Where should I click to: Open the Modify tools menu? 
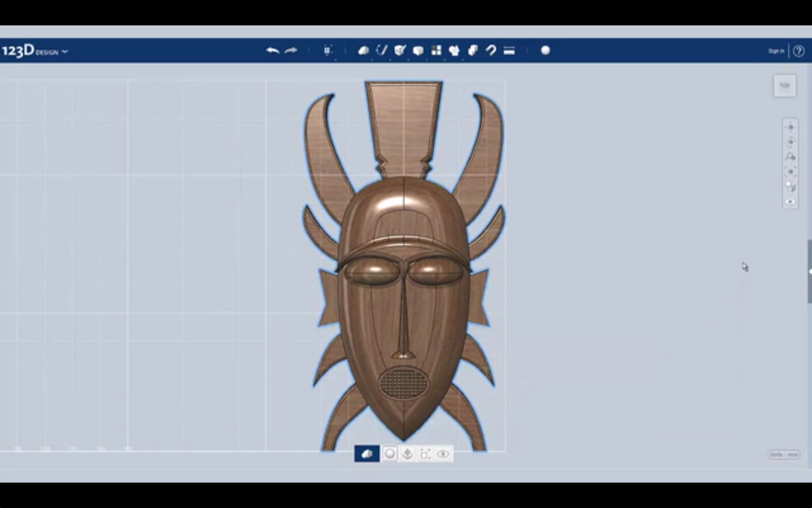418,50
